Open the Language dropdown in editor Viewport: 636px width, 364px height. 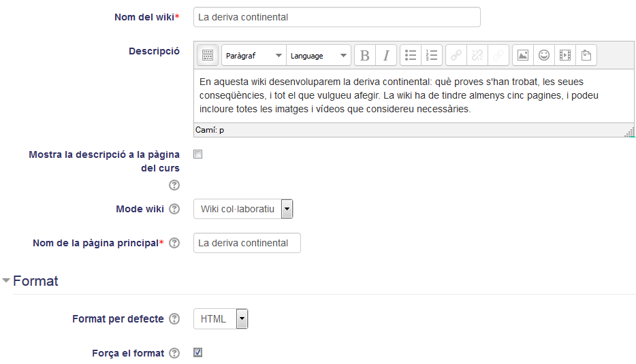(x=319, y=55)
